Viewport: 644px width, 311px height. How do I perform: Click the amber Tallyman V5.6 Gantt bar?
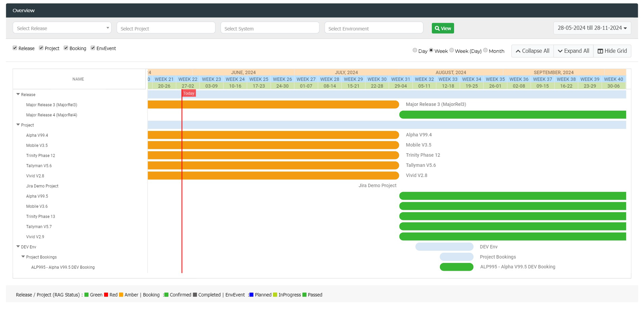click(273, 165)
